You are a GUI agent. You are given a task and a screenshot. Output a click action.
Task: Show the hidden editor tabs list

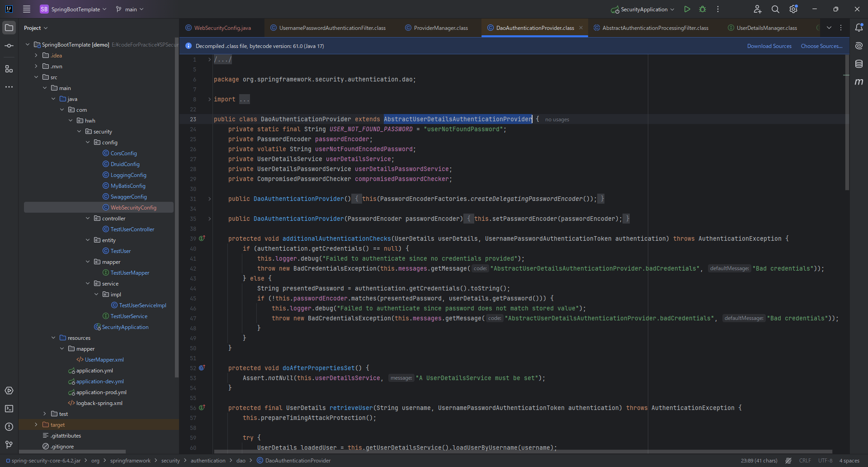point(829,28)
